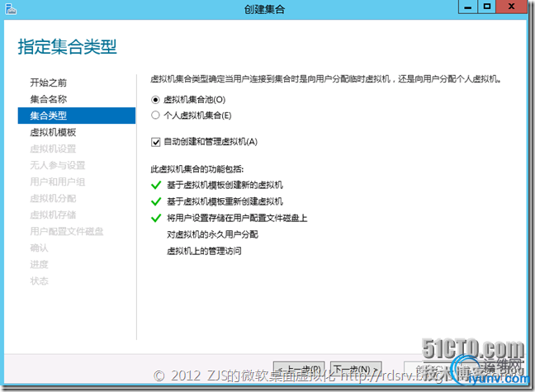
Task: Click the 确认 step in the sidebar
Action: point(40,248)
